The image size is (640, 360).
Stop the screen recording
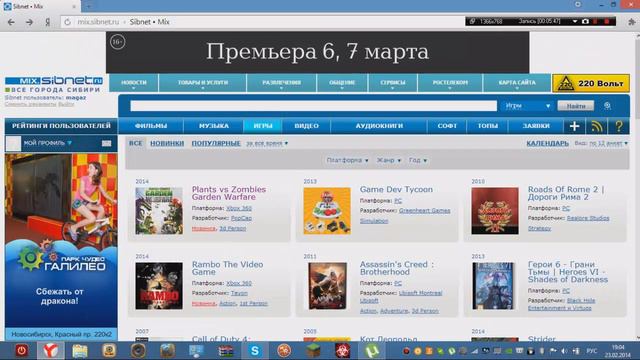[607, 21]
